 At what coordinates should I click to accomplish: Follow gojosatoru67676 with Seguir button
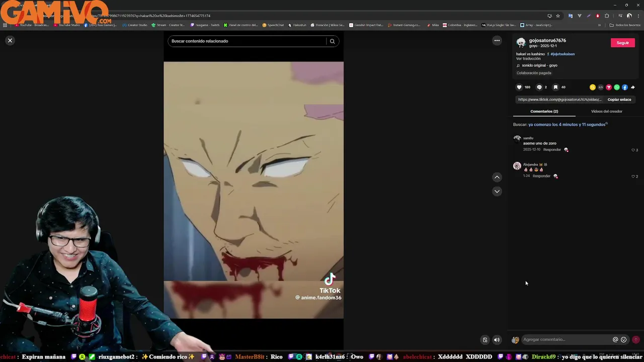[x=623, y=43]
